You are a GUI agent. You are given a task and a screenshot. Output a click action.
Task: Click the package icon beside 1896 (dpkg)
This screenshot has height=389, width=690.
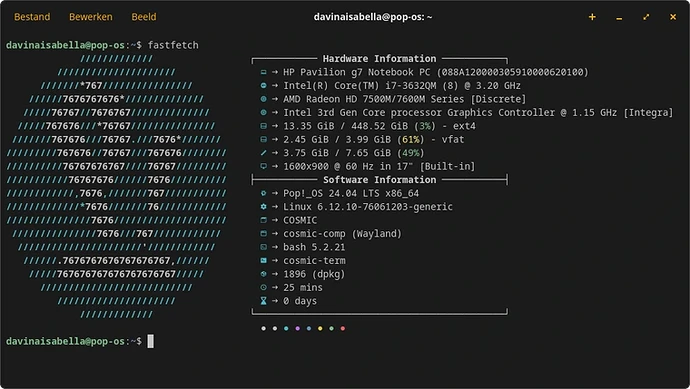pos(263,274)
